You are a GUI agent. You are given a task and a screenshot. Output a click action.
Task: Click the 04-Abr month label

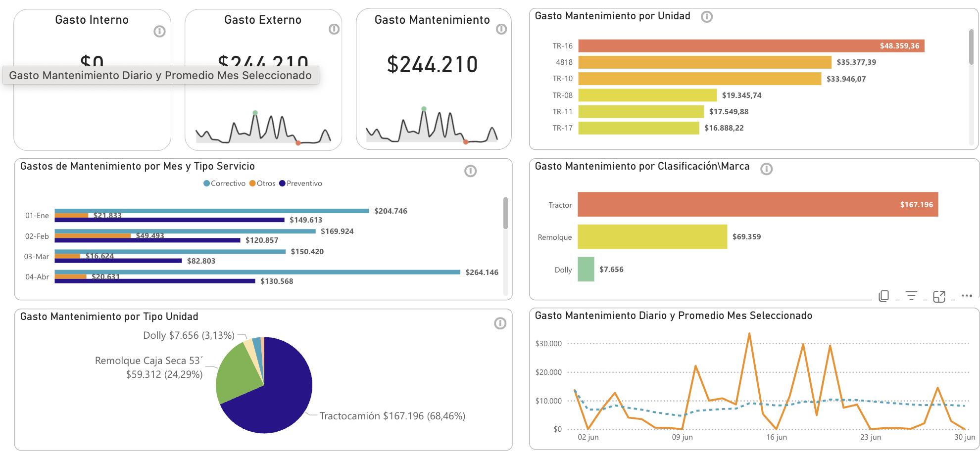[x=37, y=277]
